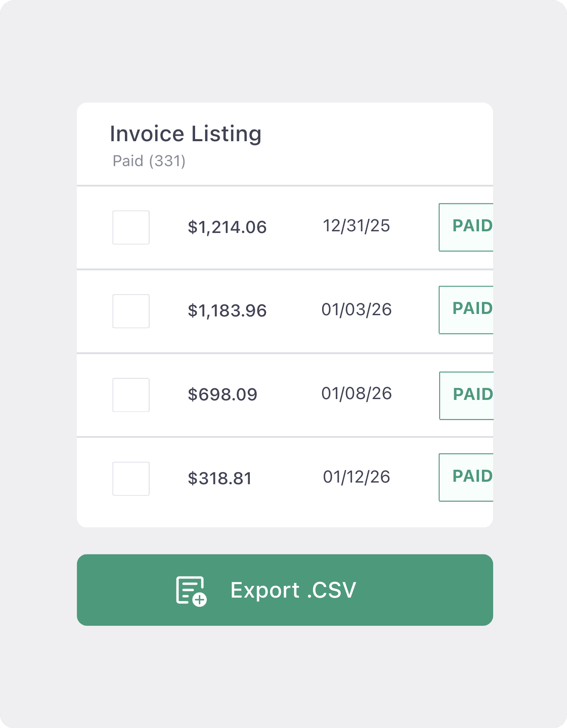Select the checkbox beside $1,183.96

pyautogui.click(x=131, y=311)
